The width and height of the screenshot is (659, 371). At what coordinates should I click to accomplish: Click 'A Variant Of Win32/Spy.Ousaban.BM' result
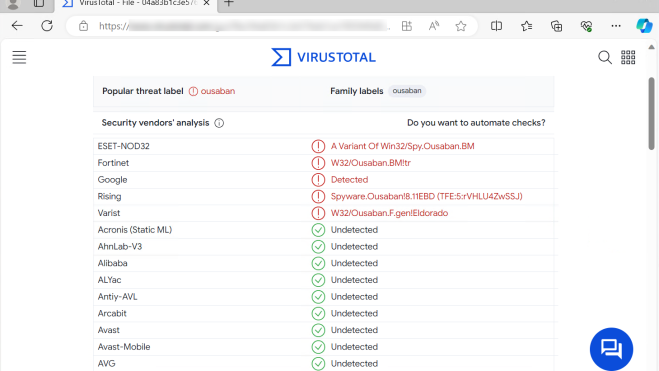[402, 146]
